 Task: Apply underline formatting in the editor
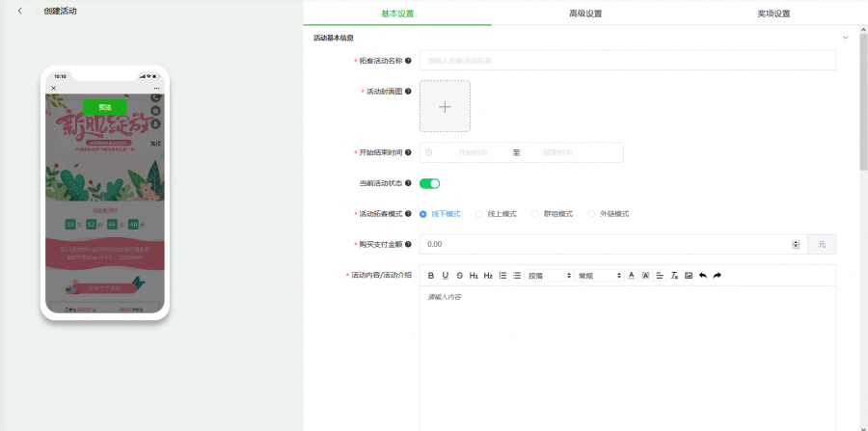coord(445,276)
